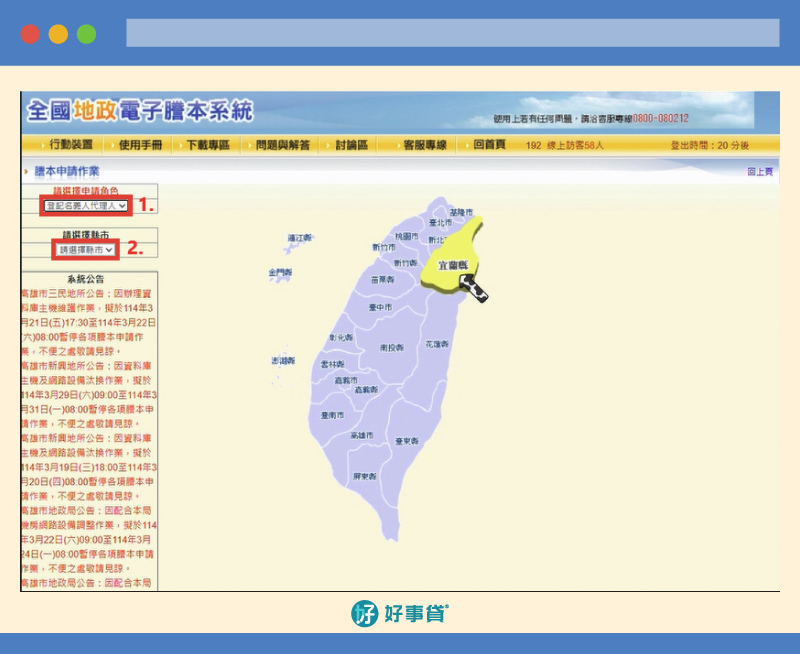The height and width of the screenshot is (654, 800).
Task: Click 回首頁 to return home
Action: coord(489,145)
